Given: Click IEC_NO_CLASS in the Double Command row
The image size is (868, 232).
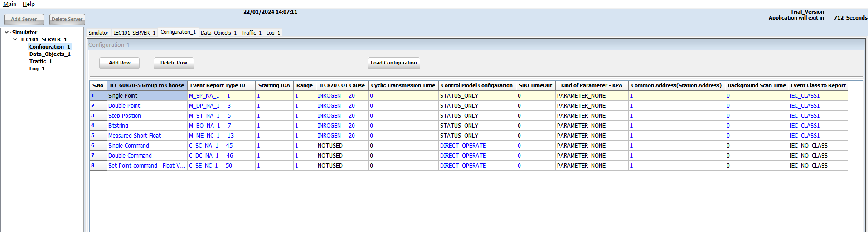Looking at the screenshot, I should coord(818,156).
